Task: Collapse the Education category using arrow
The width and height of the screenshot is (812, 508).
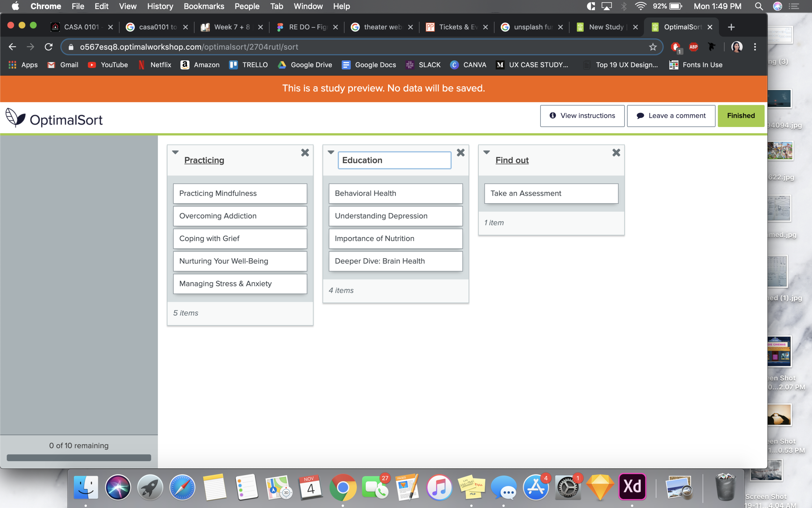Action: pos(331,152)
